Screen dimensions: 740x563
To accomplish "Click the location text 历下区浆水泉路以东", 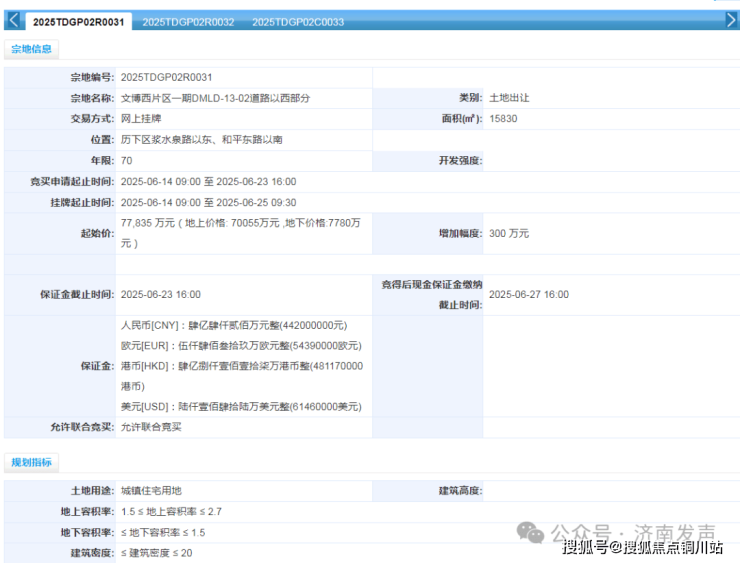I will click(x=166, y=140).
